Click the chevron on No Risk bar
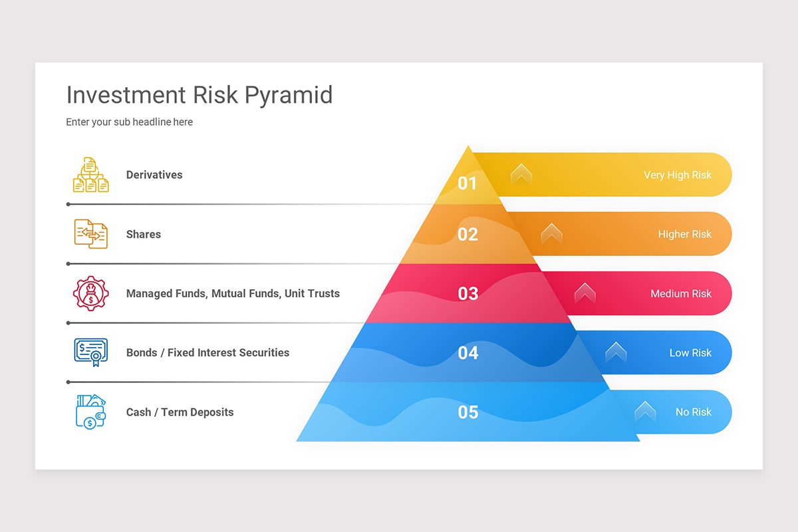Viewport: 798px width, 532px height. [x=645, y=411]
